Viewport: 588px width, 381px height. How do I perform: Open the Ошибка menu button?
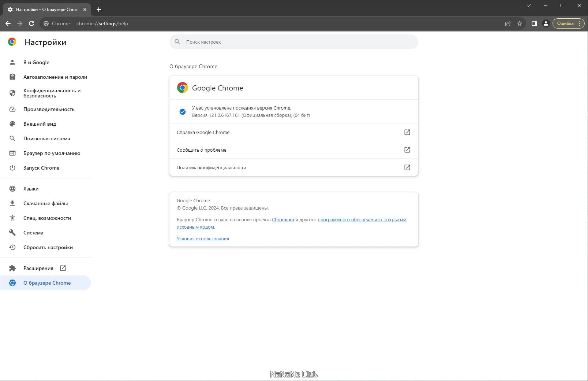pos(568,23)
